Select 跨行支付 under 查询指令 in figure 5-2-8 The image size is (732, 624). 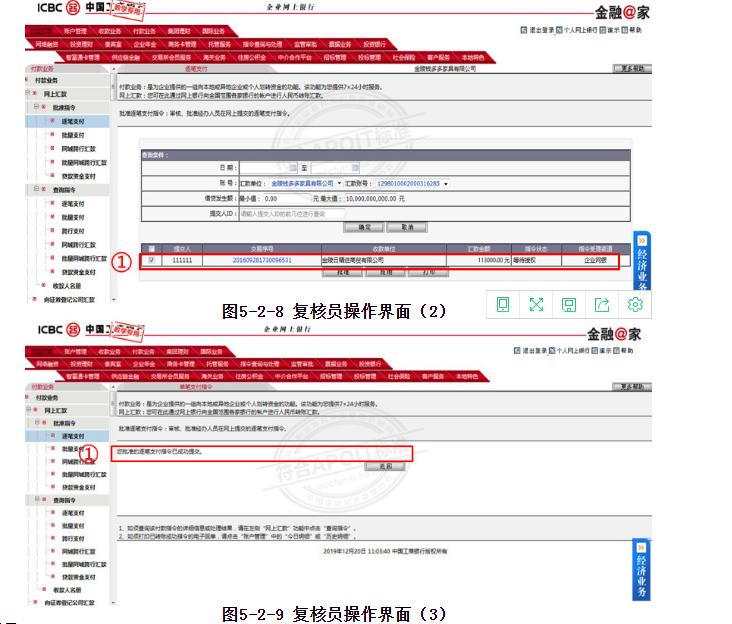[72, 231]
